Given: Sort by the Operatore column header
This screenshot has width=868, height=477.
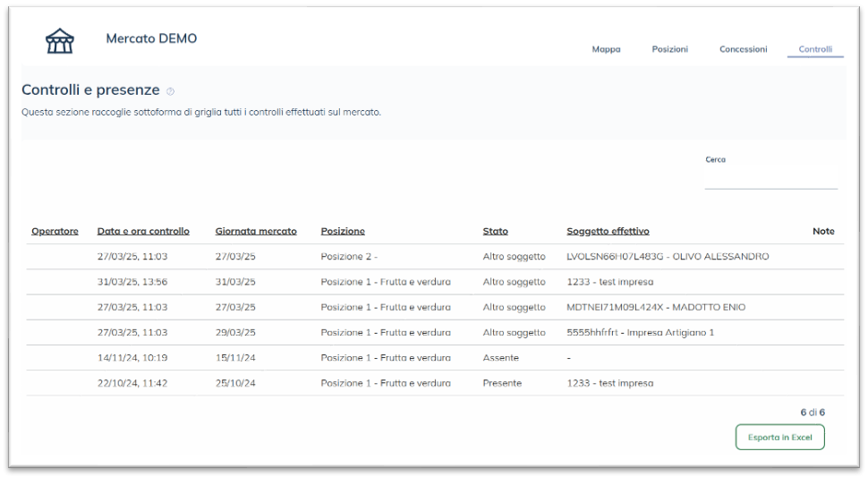Looking at the screenshot, I should (x=55, y=231).
